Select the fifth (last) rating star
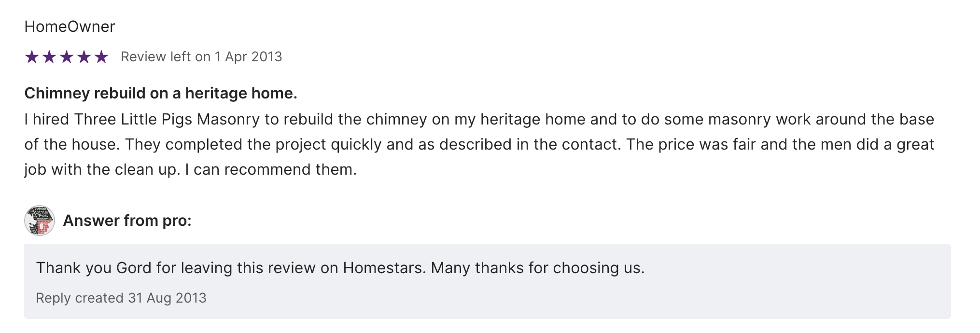Screen dimensions: 980x333 tap(101, 57)
